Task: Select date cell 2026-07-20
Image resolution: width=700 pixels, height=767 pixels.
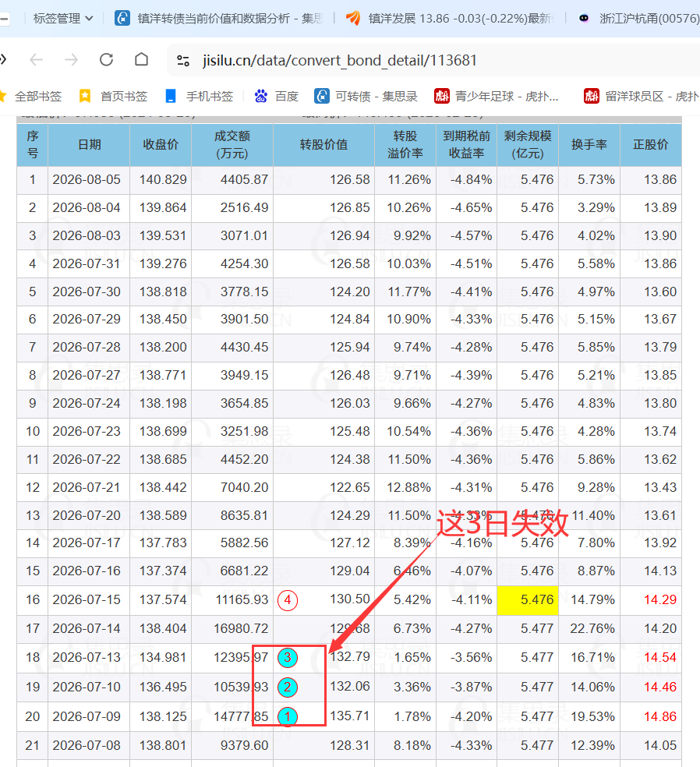Action: pos(87,515)
